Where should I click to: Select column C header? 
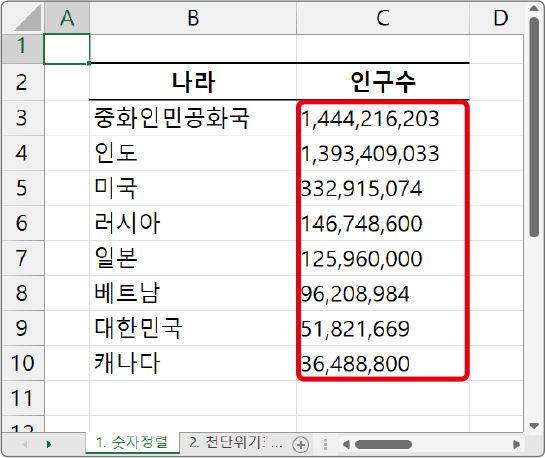tap(383, 18)
